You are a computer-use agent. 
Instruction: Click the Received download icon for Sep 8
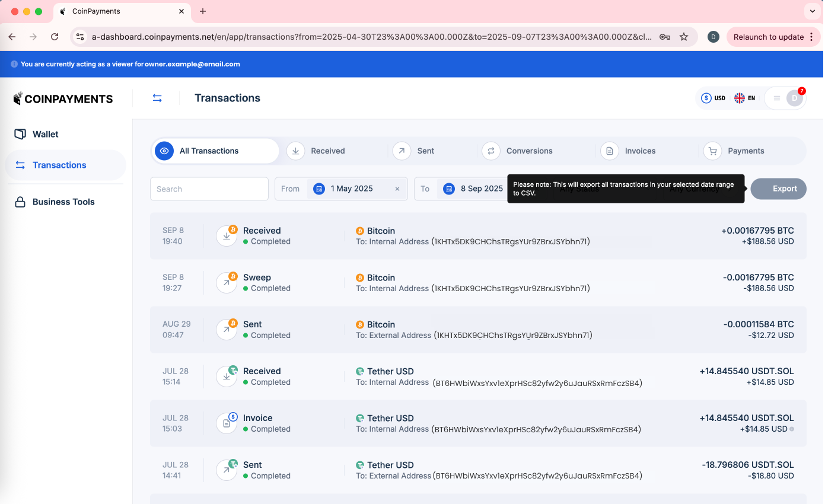click(227, 236)
